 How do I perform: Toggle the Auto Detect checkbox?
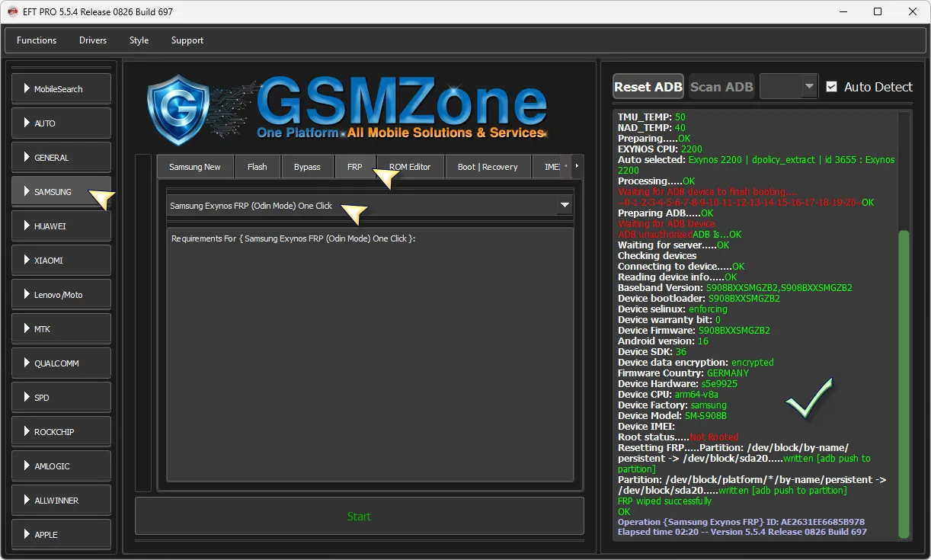[832, 87]
